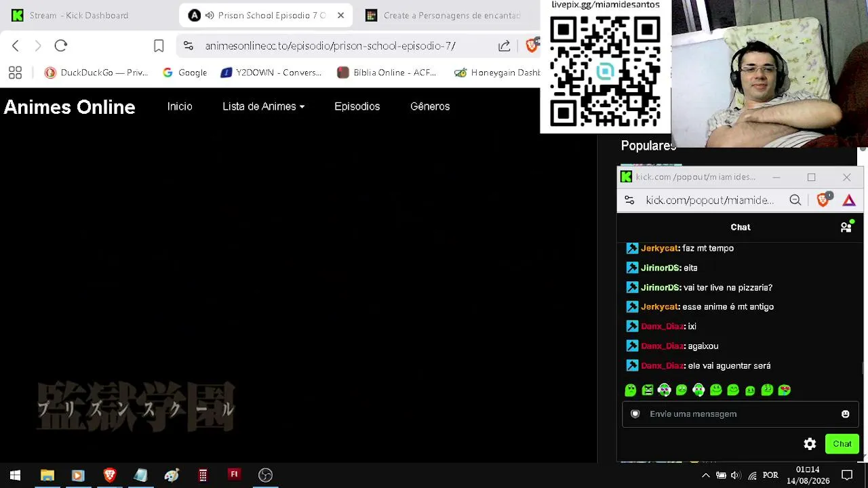The height and width of the screenshot is (488, 868).
Task: Click the shield badge in chat input
Action: (635, 414)
